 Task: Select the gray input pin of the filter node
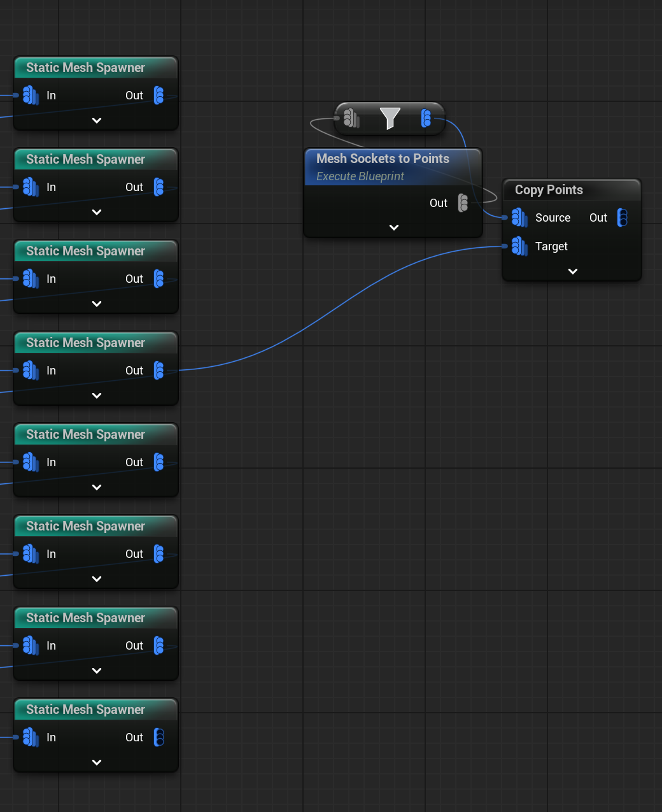[x=351, y=118]
